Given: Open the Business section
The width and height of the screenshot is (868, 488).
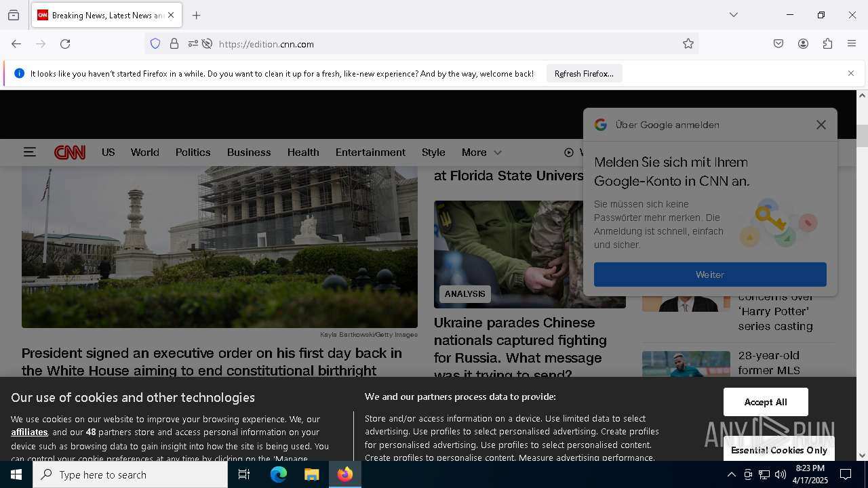Looking at the screenshot, I should point(249,152).
